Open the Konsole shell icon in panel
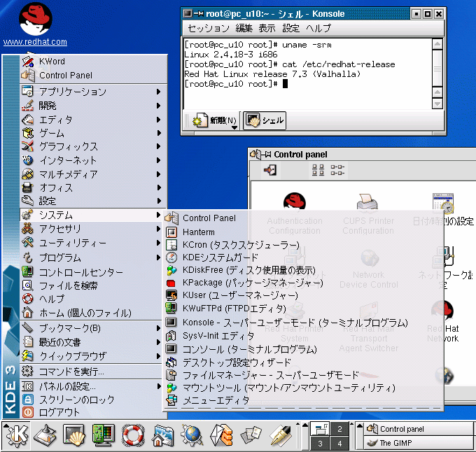 tap(73, 436)
